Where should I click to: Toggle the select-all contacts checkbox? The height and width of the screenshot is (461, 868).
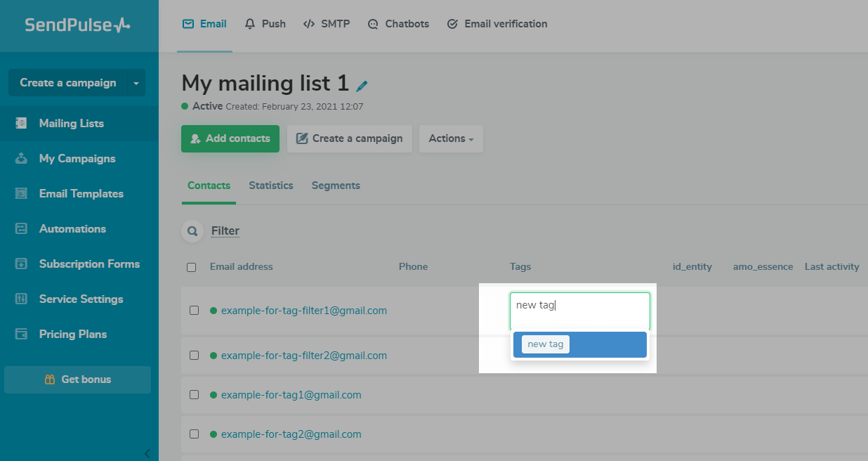click(x=192, y=267)
